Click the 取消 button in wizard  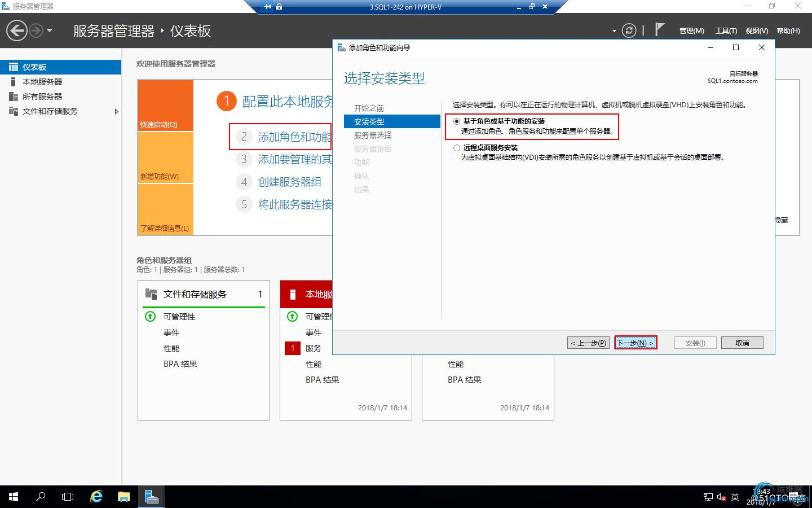click(742, 343)
